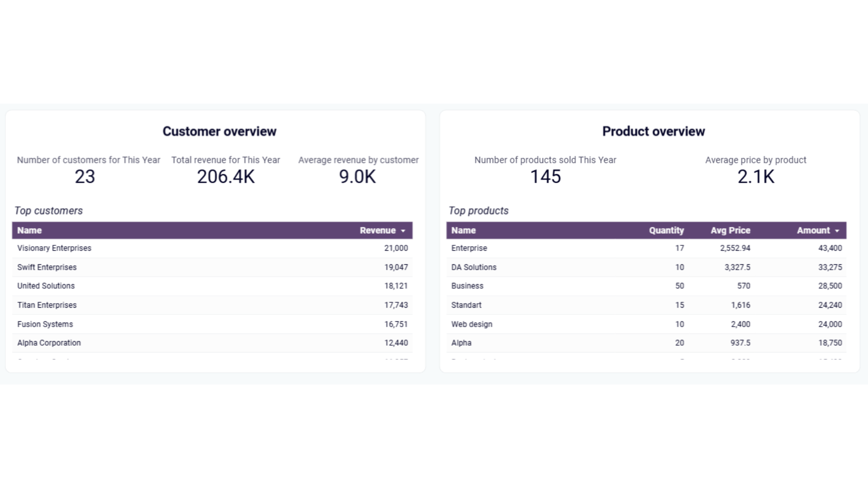Click the DA Solutions product name

tap(474, 267)
